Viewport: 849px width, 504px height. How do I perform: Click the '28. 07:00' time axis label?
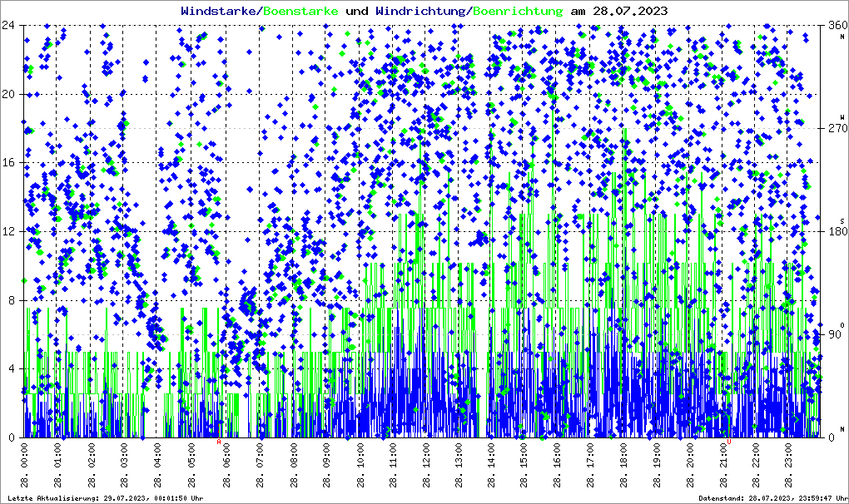[260, 465]
